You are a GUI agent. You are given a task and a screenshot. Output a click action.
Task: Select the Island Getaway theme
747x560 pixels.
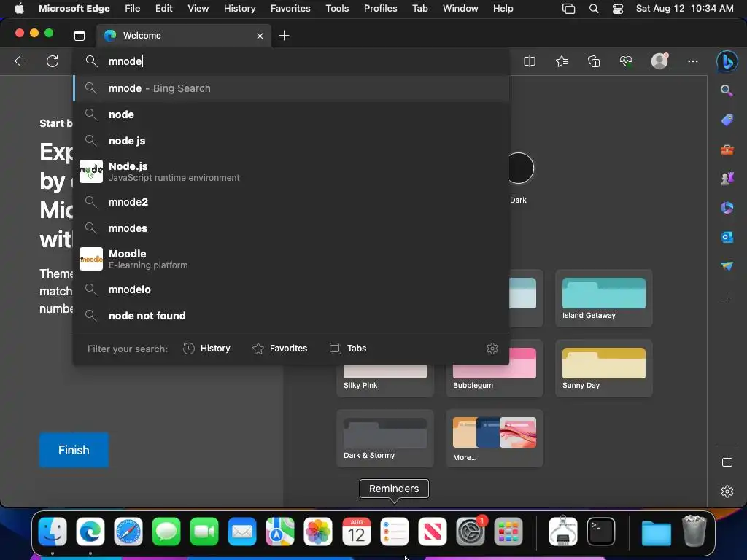[x=603, y=298]
